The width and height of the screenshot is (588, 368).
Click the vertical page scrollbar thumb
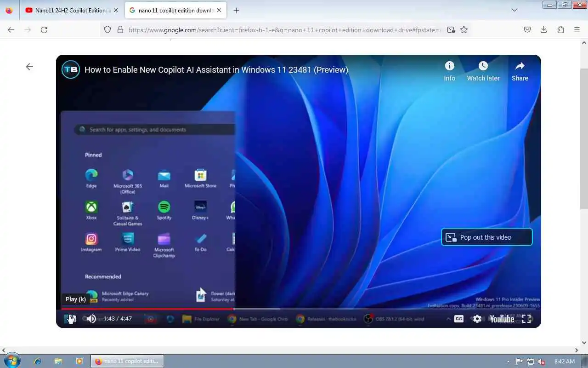[584, 138]
